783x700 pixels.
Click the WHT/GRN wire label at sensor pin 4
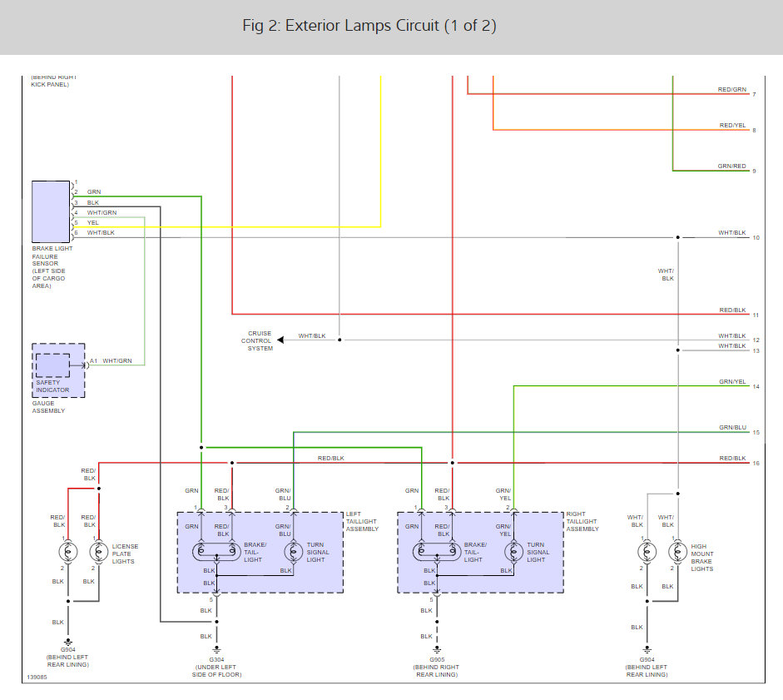click(102, 212)
